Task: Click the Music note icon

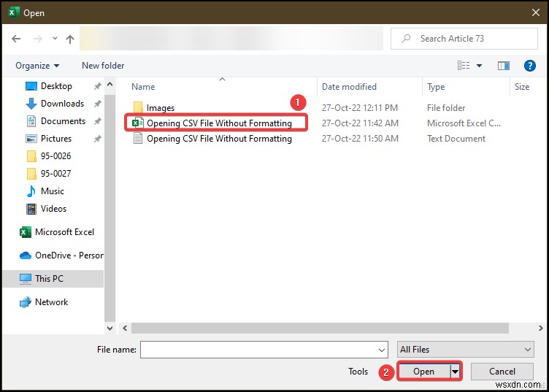Action: coord(31,191)
